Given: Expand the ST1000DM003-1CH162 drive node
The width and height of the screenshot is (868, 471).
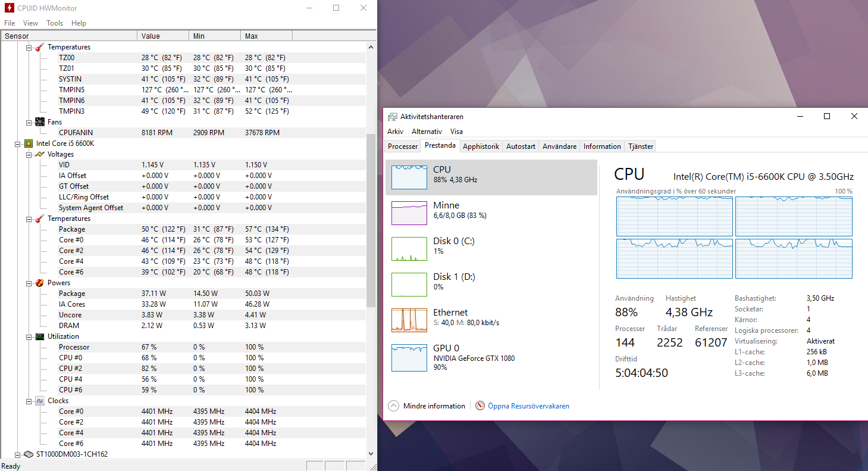Looking at the screenshot, I should coord(17,454).
